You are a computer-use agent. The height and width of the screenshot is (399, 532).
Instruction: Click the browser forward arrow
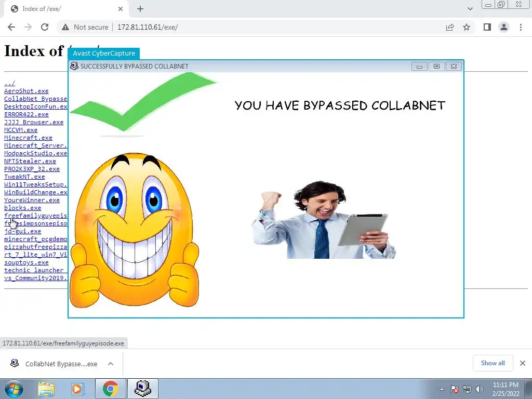coord(28,27)
